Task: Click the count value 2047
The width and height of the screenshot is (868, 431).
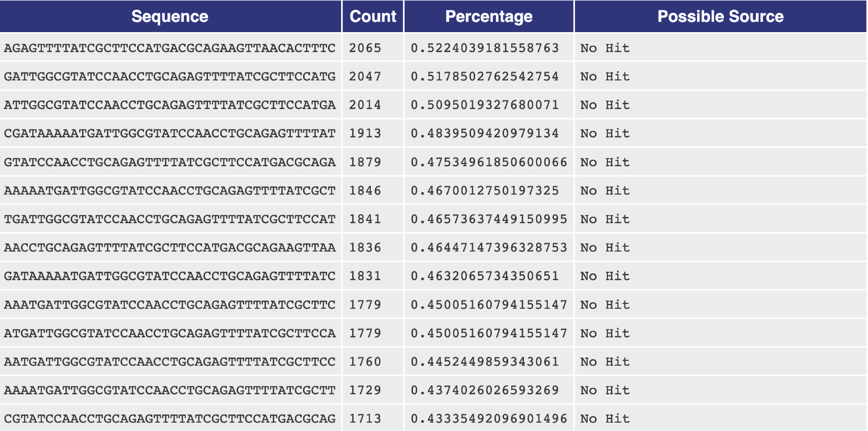Action: coord(365,76)
